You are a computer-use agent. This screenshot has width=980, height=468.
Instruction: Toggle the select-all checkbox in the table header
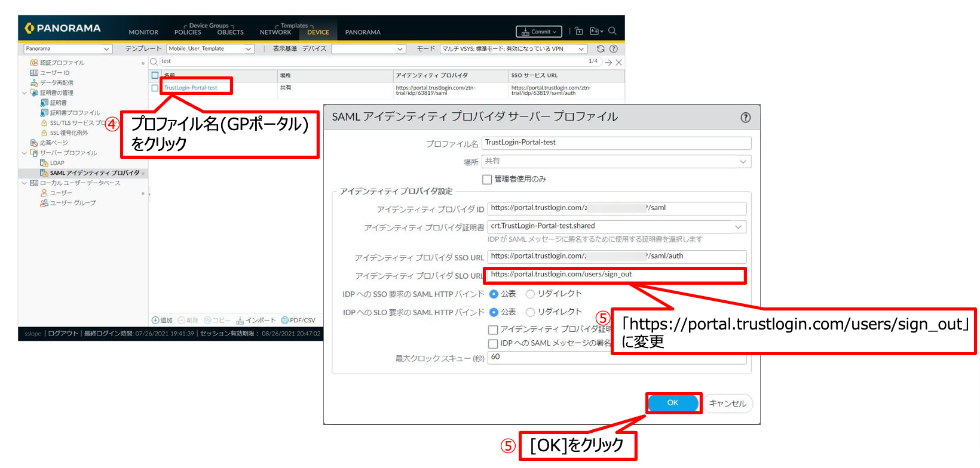point(155,75)
